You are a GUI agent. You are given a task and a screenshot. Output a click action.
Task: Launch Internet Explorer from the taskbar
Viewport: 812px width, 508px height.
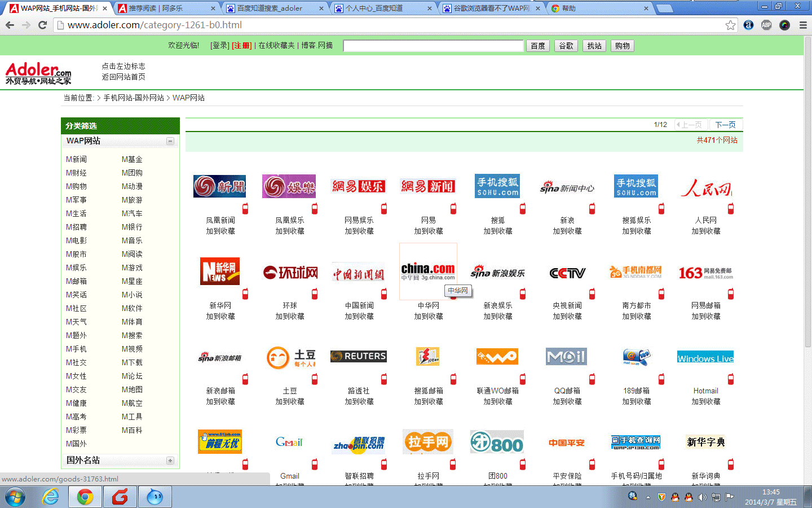[51, 497]
